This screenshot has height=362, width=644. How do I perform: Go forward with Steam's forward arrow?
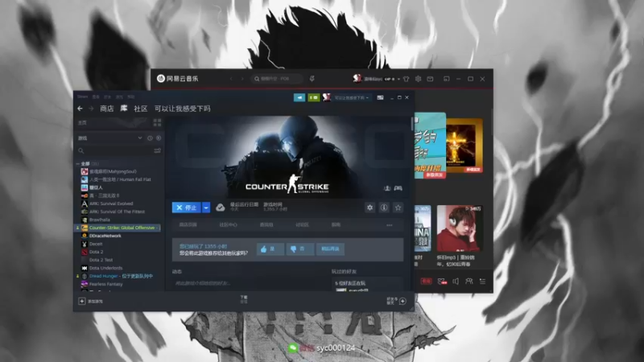[91, 109]
